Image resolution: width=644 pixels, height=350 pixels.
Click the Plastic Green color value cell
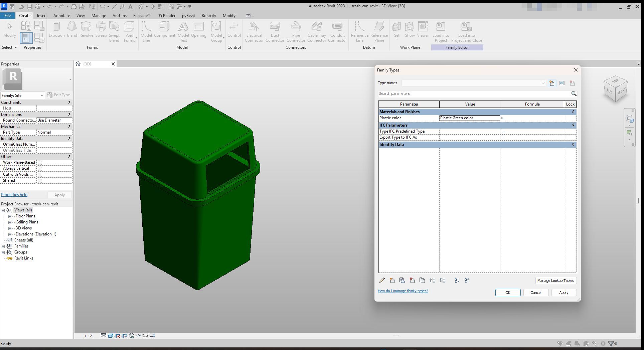[x=469, y=118]
